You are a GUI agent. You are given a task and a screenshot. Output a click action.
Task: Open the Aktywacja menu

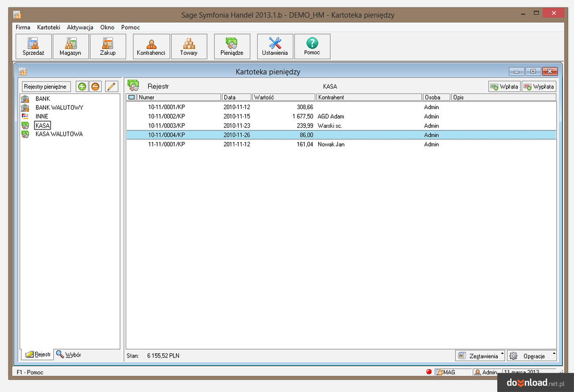coord(80,28)
